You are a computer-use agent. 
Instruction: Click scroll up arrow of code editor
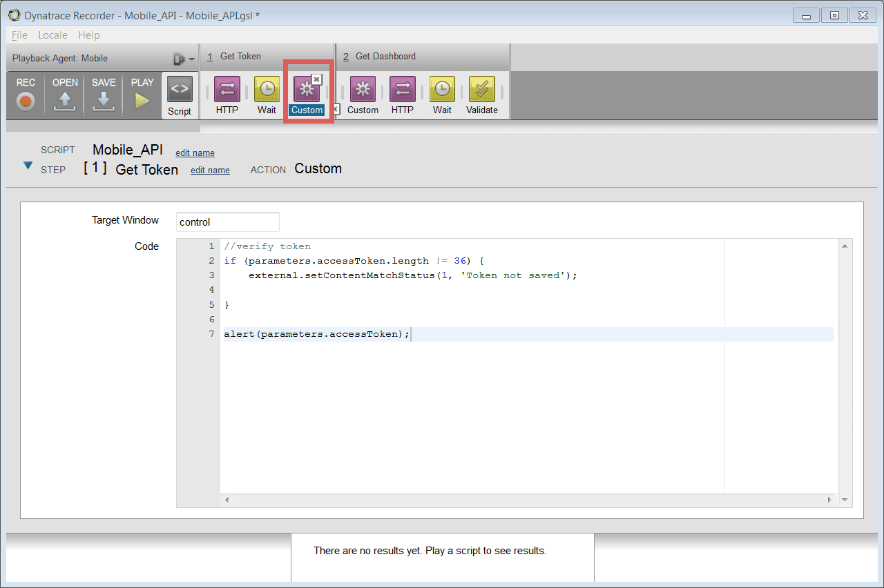pos(845,246)
